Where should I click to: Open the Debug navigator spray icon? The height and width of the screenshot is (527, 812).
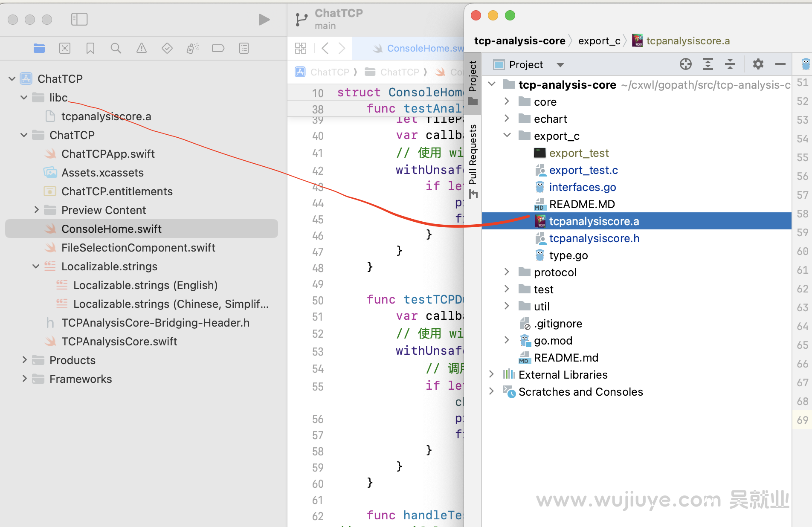click(193, 48)
